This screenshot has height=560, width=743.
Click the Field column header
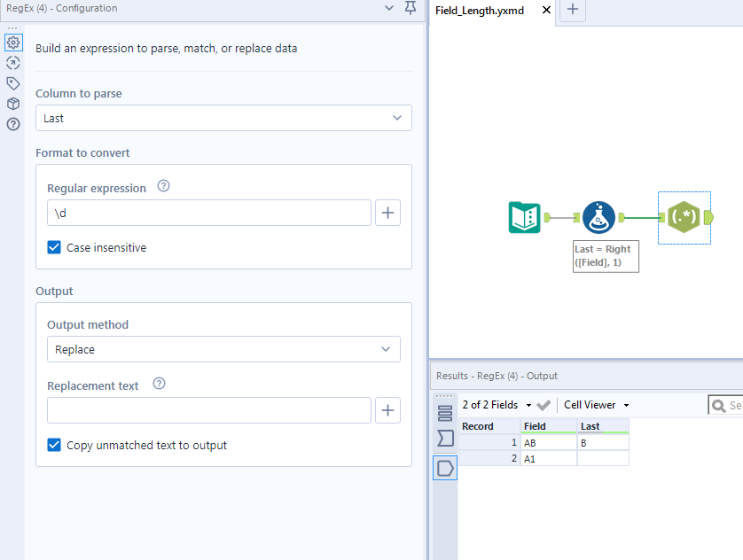[x=548, y=426]
